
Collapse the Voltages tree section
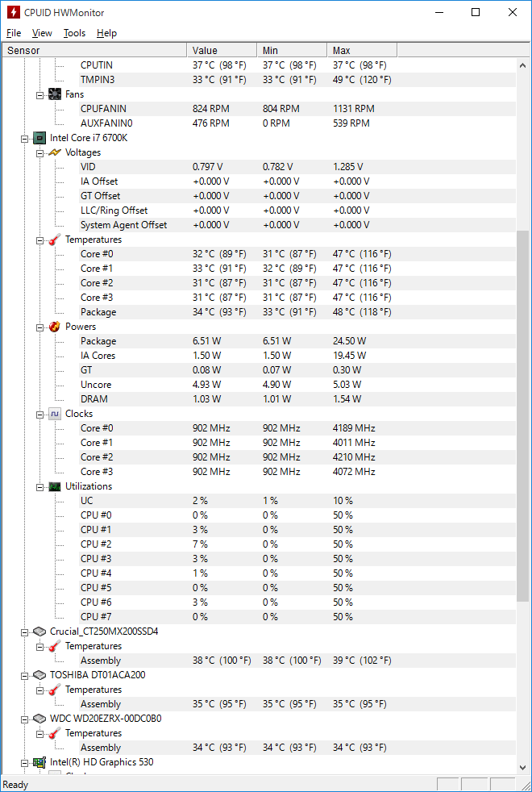pyautogui.click(x=40, y=152)
